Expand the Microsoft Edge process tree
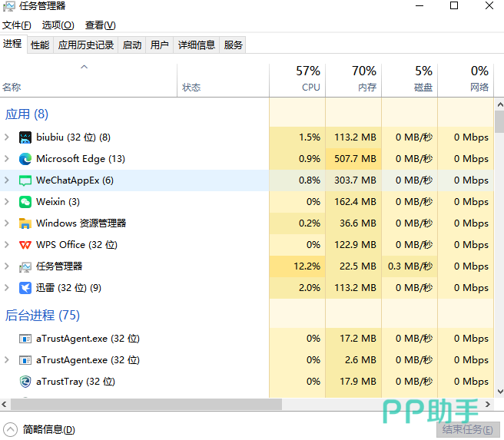 [x=7, y=159]
